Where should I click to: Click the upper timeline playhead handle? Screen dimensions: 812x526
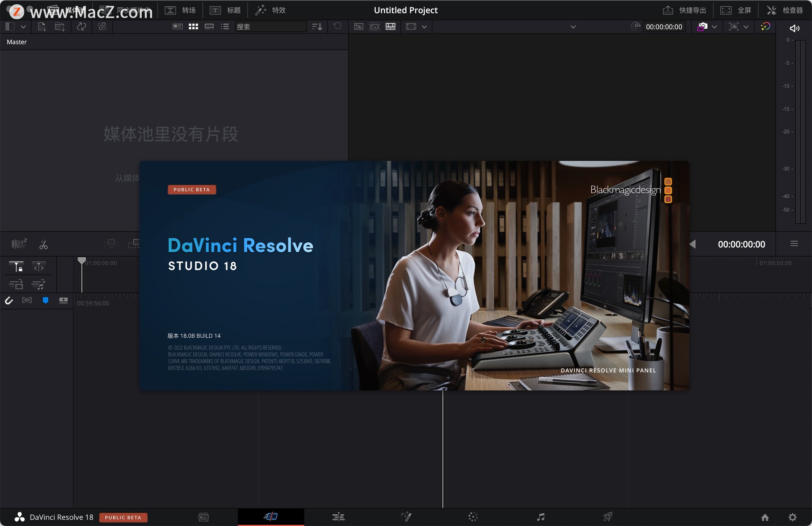[82, 260]
